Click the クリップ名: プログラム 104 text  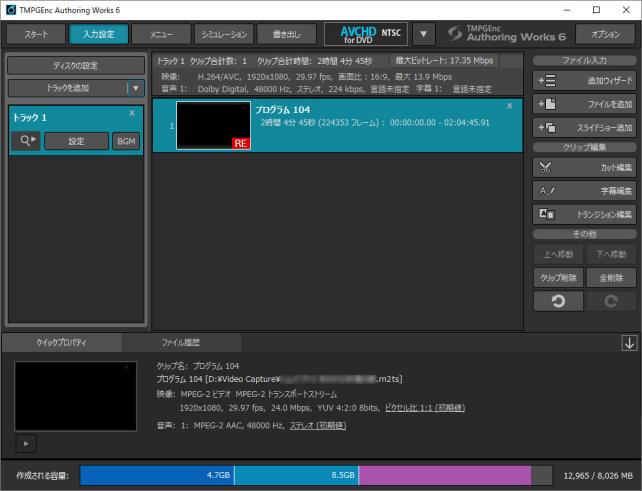198,366
